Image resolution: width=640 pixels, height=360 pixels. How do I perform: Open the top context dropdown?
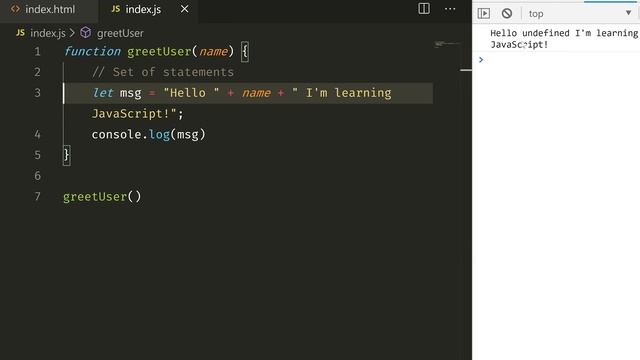580,13
